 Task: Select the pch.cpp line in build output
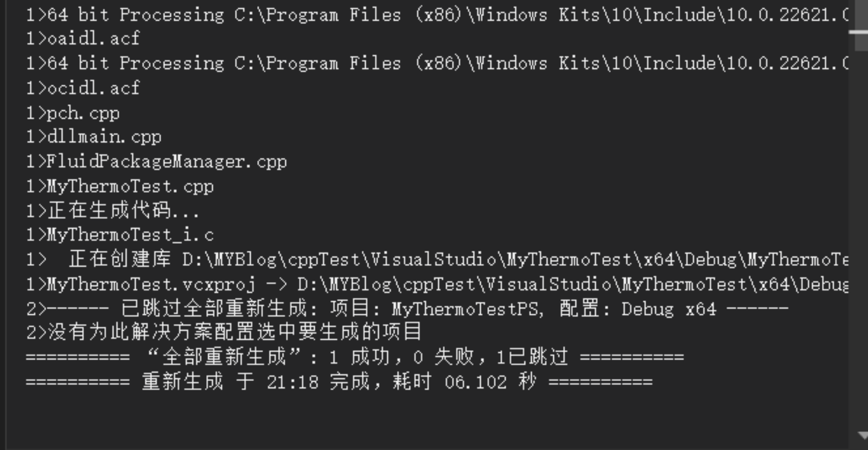tap(73, 113)
